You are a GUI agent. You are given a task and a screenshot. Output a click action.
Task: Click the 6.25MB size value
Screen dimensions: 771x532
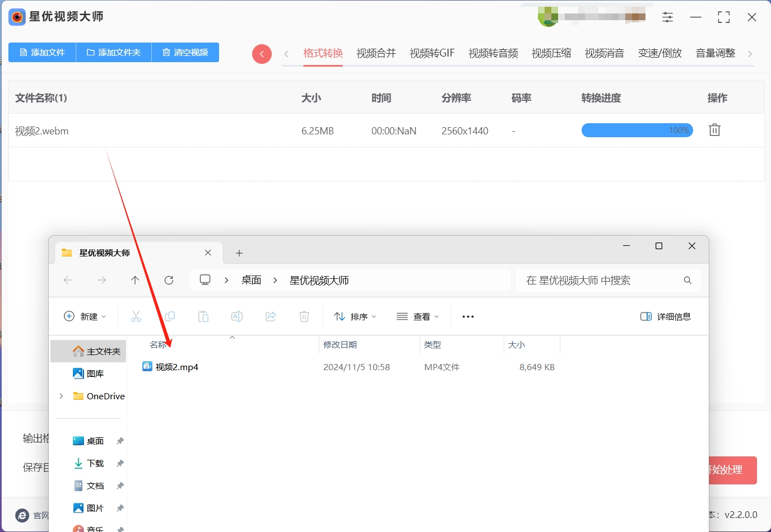(318, 131)
